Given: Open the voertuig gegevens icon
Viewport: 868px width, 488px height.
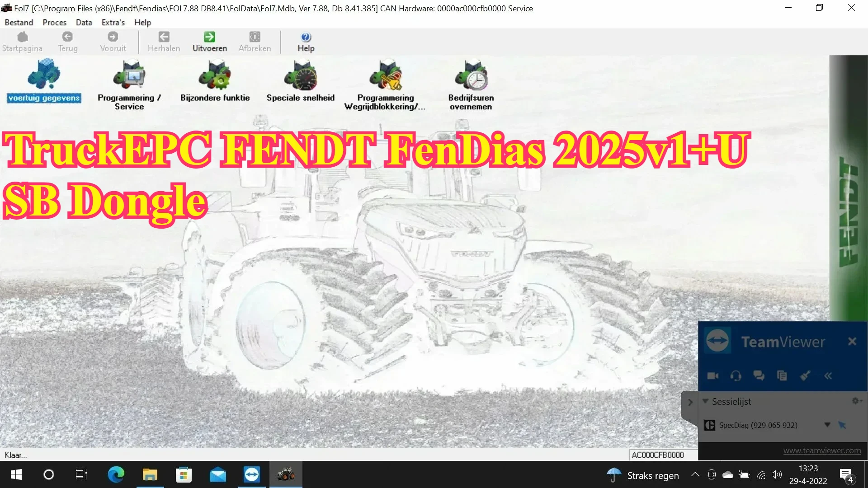Looking at the screenshot, I should [44, 75].
